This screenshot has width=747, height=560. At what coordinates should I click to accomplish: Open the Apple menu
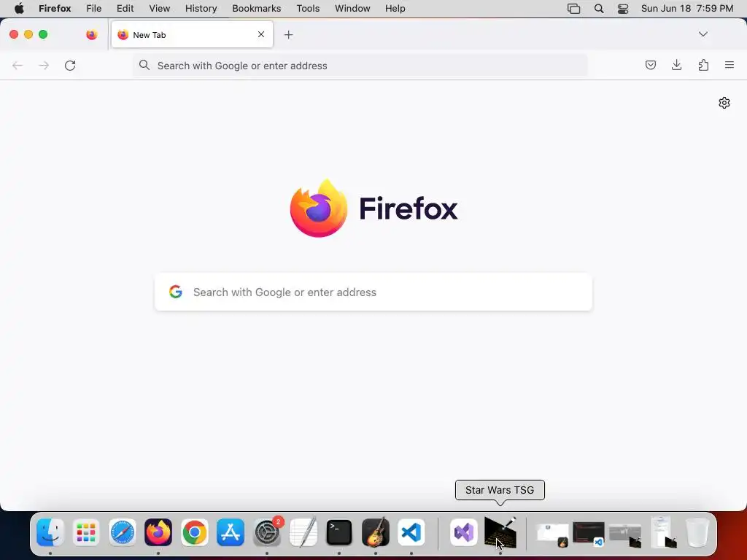point(19,9)
